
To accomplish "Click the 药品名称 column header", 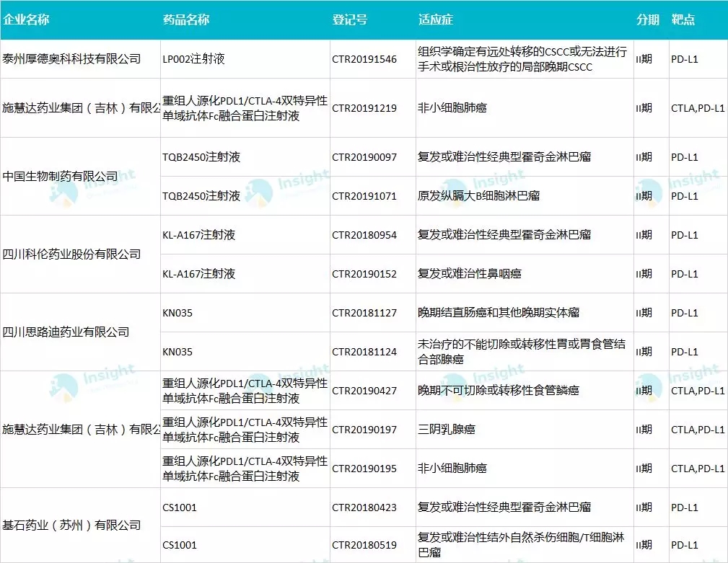I will pos(186,19).
